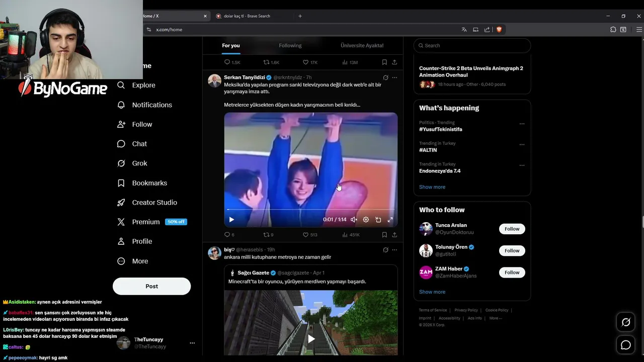Open options for #ALTIN trend
The width and height of the screenshot is (644, 362).
(522, 144)
